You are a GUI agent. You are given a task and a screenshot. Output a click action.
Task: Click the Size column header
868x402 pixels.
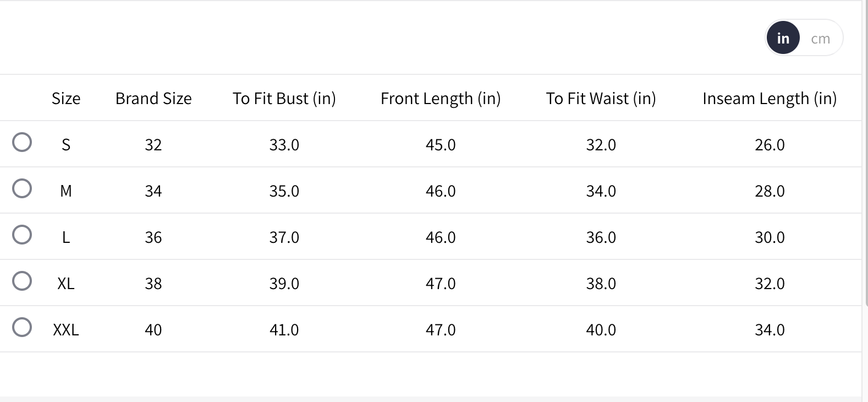[66, 99]
